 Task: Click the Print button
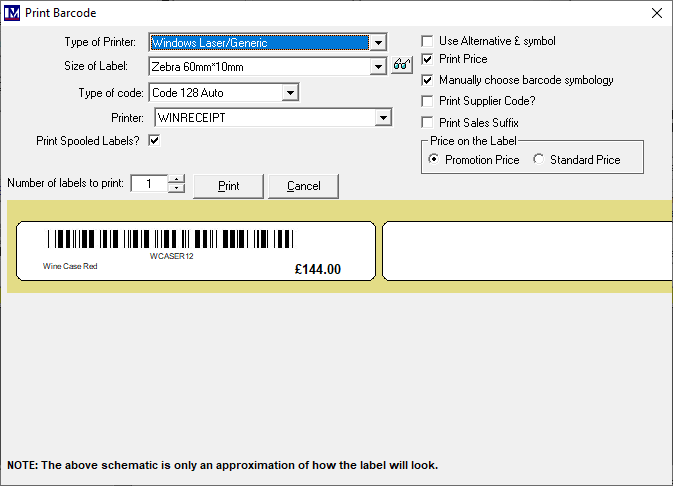pos(228,186)
